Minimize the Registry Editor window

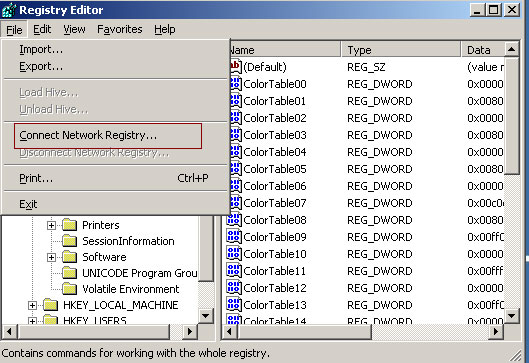478,9
